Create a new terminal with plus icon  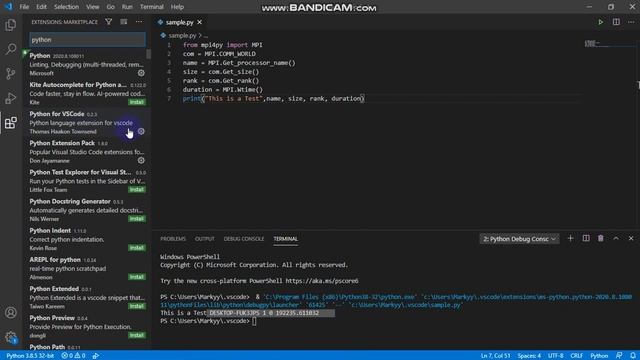coord(570,238)
